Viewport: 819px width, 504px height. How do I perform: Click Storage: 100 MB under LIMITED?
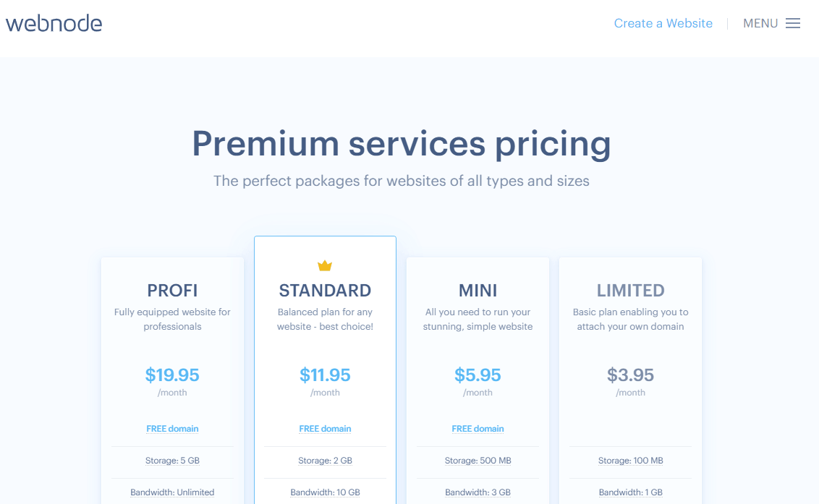click(630, 461)
